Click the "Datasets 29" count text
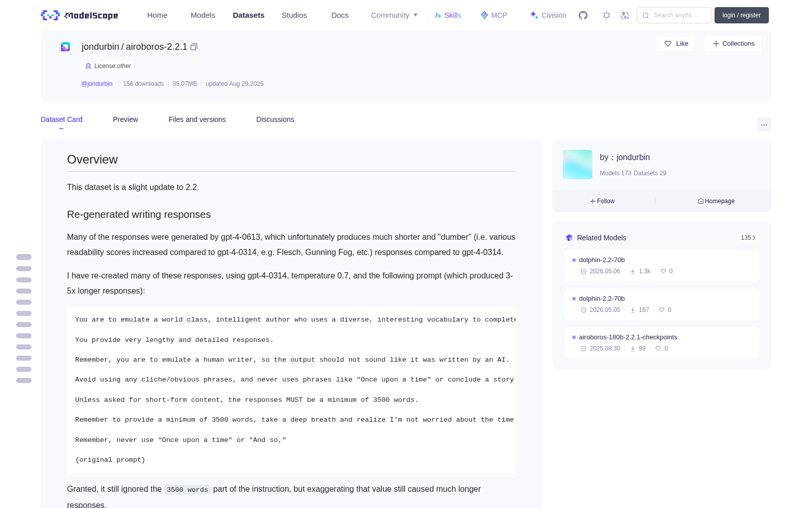The width and height of the screenshot is (812, 508). point(650,173)
